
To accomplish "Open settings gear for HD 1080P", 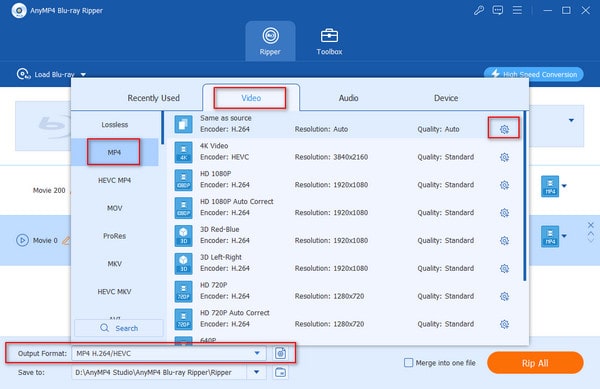I will [504, 185].
